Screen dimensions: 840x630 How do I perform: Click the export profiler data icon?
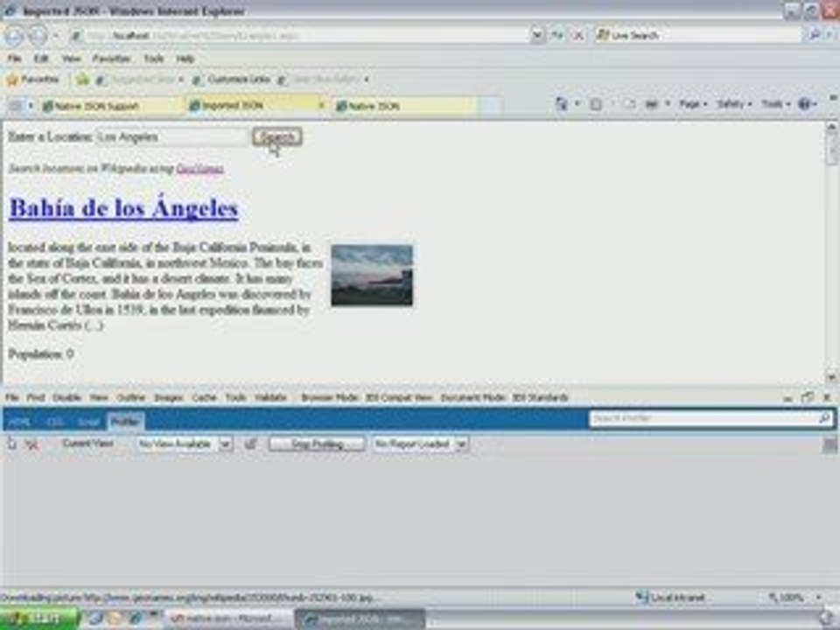coord(251,444)
